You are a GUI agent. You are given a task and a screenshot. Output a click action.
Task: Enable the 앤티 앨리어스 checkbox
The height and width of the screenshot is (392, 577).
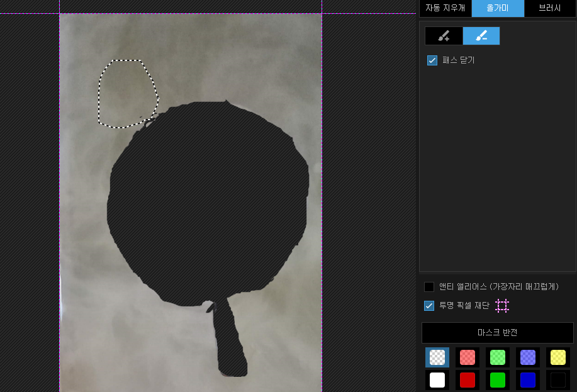429,286
